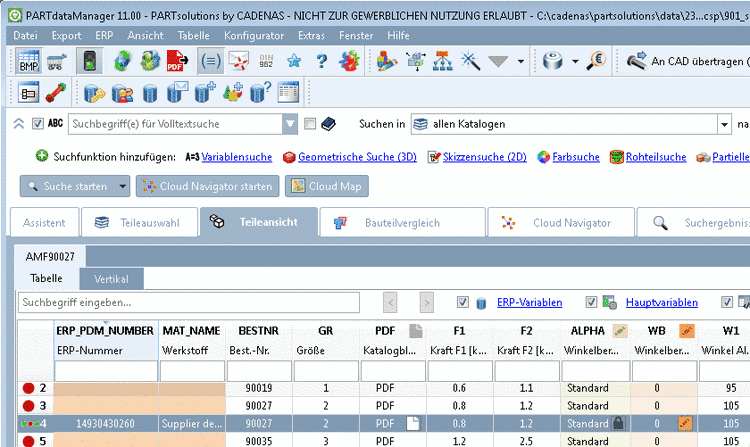The height and width of the screenshot is (447, 750).
Task: Click the DIN 962 icon
Action: (266, 61)
